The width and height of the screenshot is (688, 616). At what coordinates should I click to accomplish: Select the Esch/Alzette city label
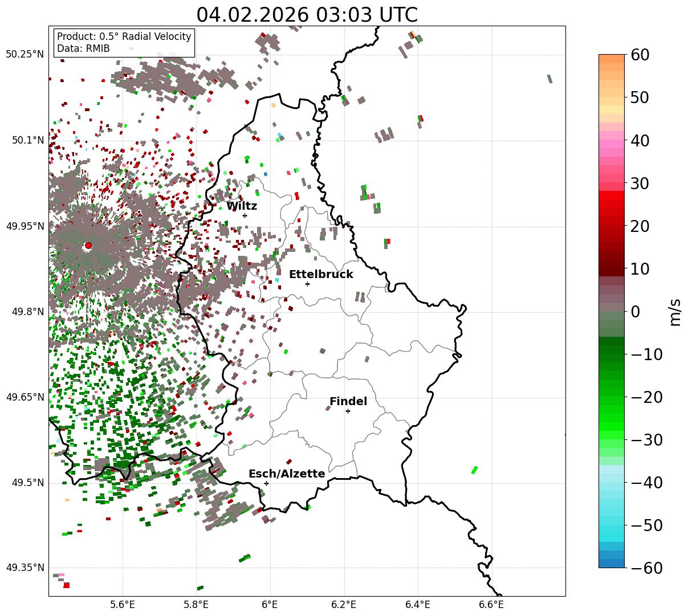click(x=287, y=474)
